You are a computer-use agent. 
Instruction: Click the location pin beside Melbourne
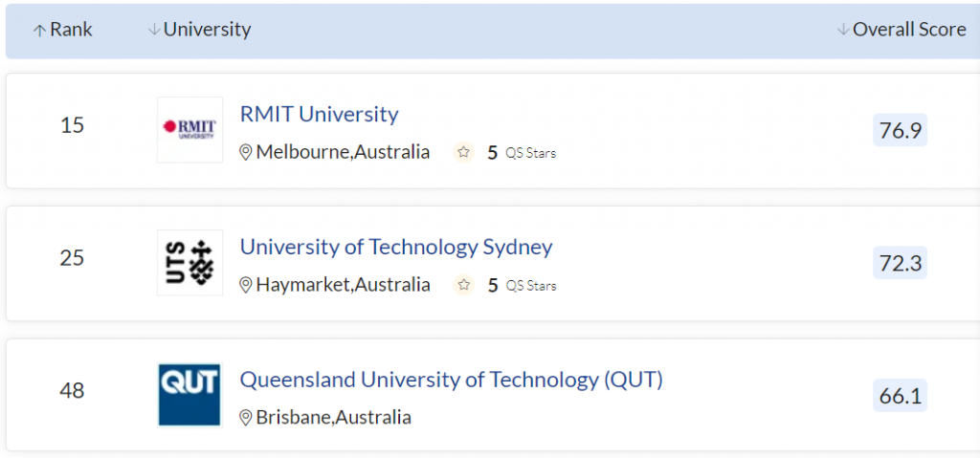tap(246, 152)
